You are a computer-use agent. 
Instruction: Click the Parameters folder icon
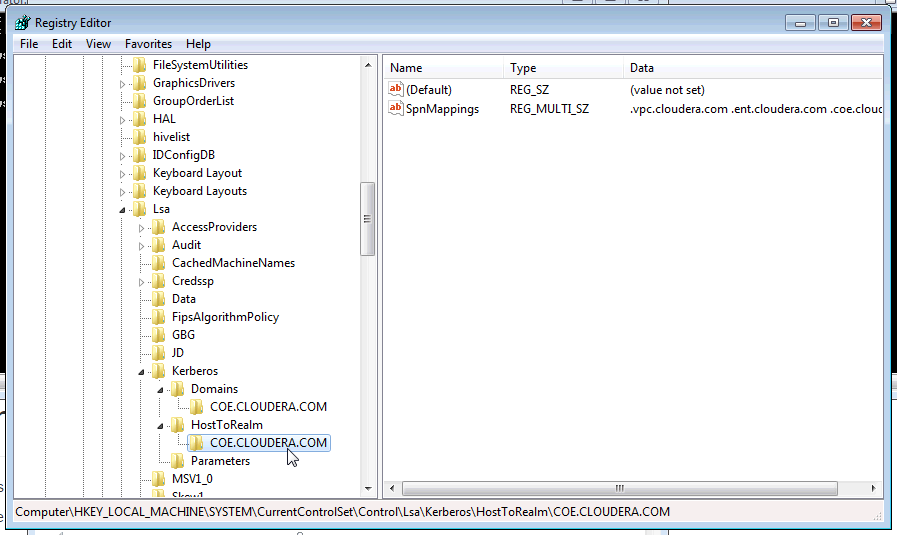(x=177, y=462)
